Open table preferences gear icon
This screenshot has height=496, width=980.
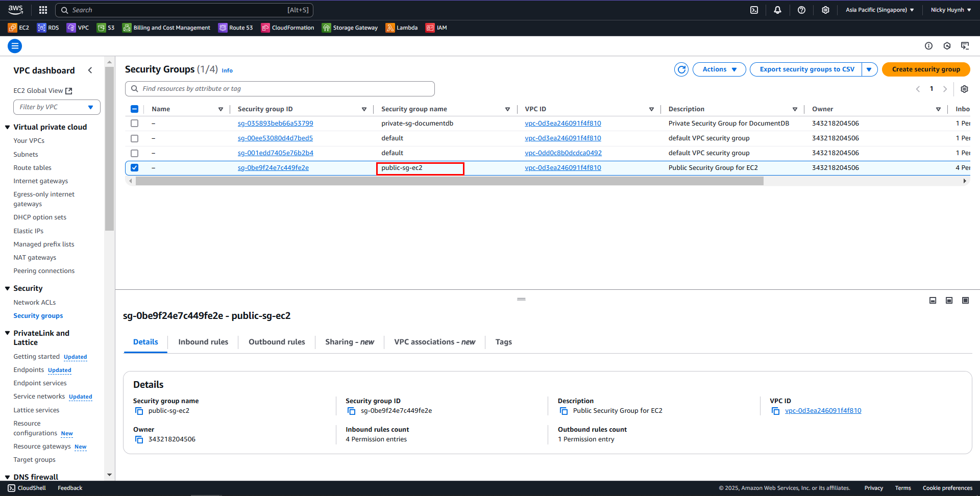964,89
